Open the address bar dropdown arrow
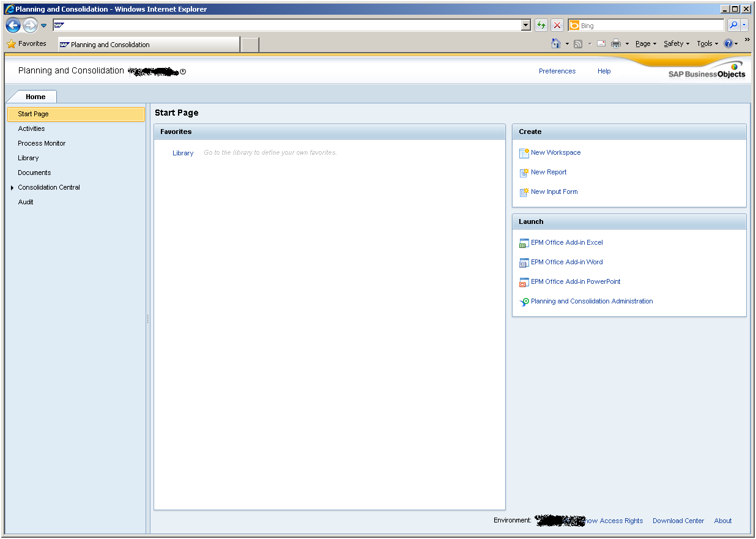This screenshot has width=756, height=539. (x=526, y=25)
